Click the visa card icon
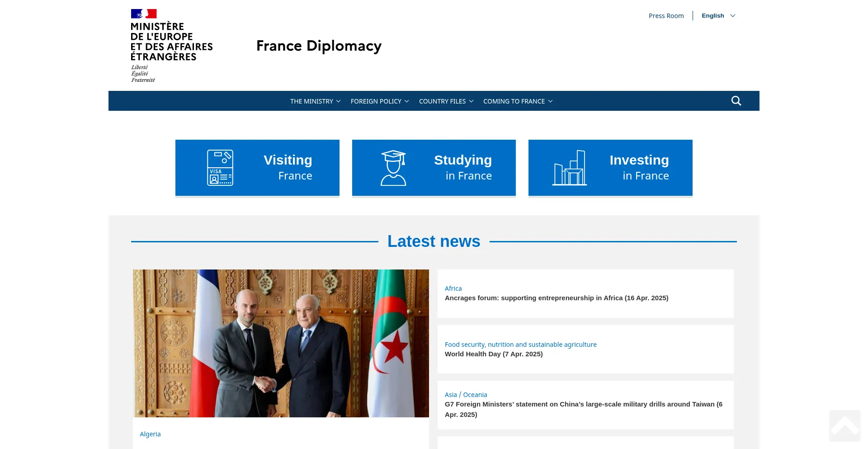 [x=220, y=168]
